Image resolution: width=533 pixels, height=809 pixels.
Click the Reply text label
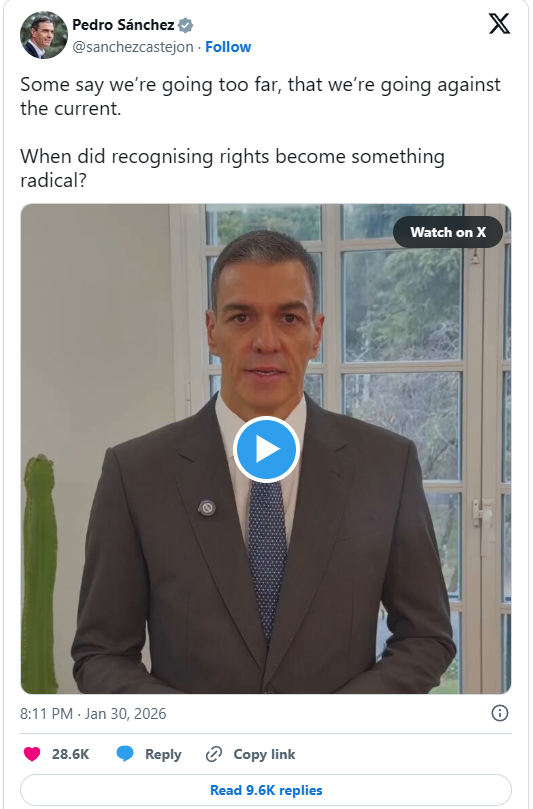pos(163,754)
